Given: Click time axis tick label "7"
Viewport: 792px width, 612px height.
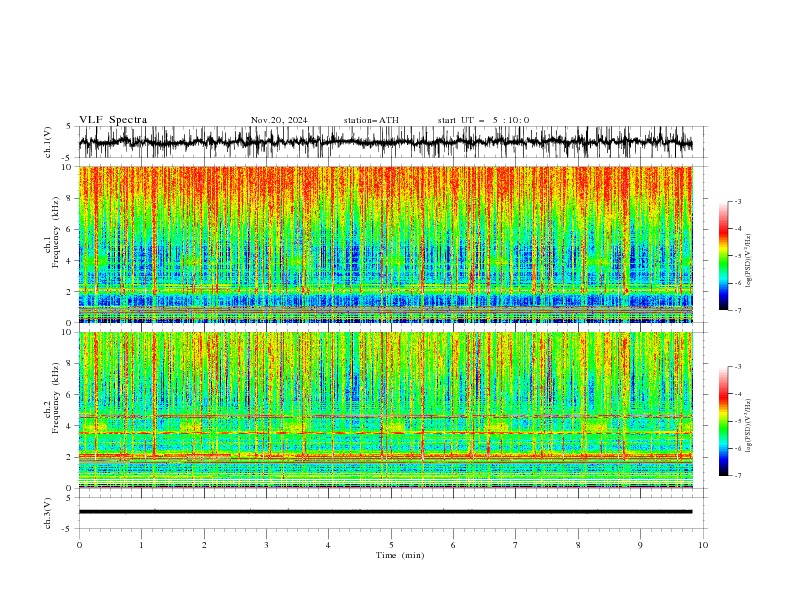Looking at the screenshot, I should click(516, 545).
